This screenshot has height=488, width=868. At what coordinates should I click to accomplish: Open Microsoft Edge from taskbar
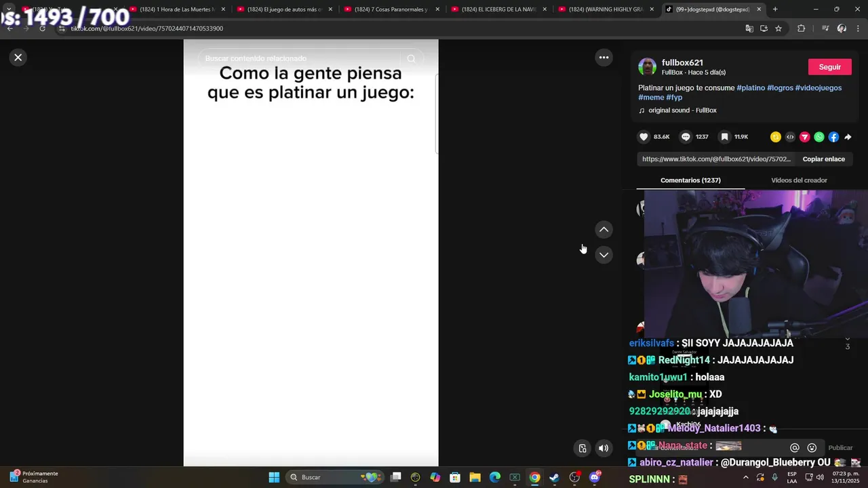click(x=495, y=477)
